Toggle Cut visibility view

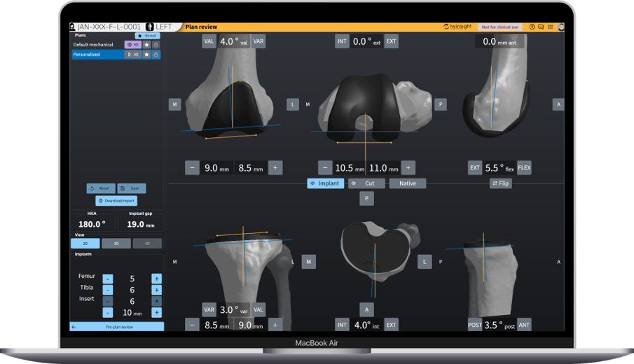coord(366,183)
